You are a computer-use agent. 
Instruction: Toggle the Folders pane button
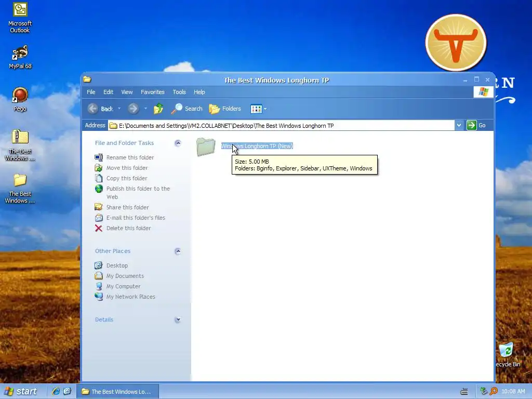pos(225,109)
